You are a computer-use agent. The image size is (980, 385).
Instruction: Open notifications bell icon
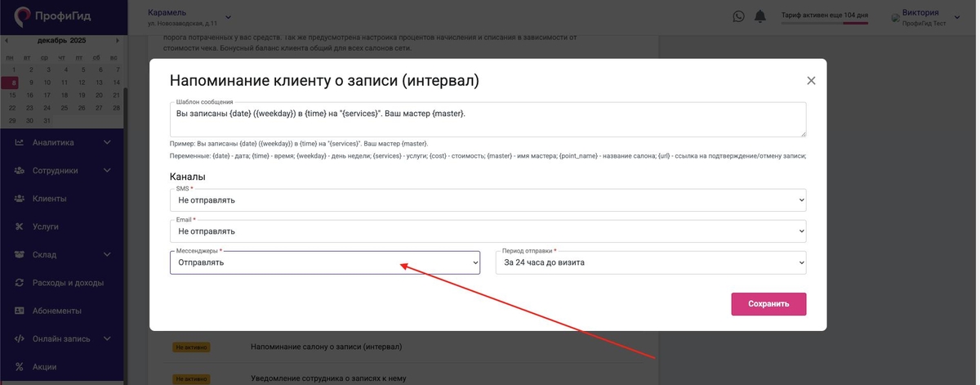pos(760,16)
